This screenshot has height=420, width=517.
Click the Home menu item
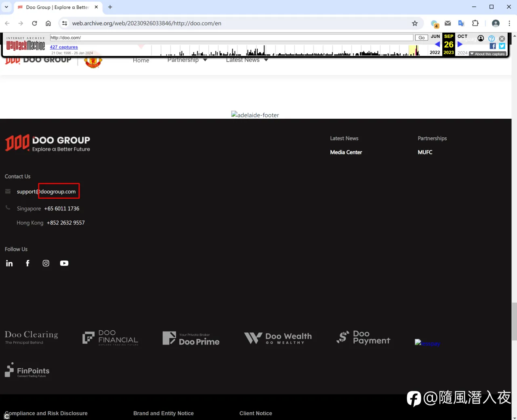141,60
